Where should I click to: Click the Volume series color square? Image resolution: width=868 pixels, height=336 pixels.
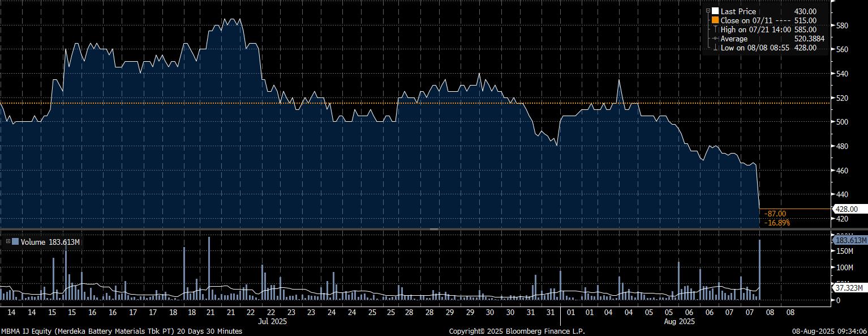click(15, 242)
